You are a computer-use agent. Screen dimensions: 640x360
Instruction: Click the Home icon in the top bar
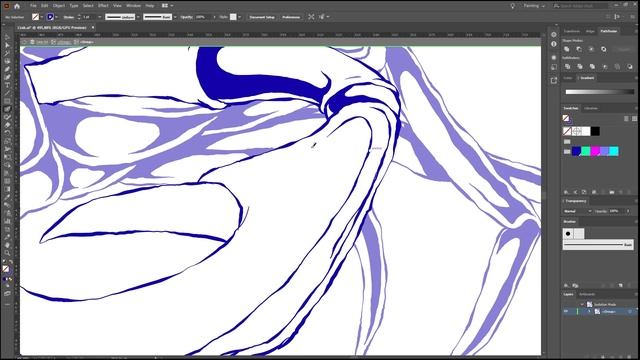tap(17, 6)
